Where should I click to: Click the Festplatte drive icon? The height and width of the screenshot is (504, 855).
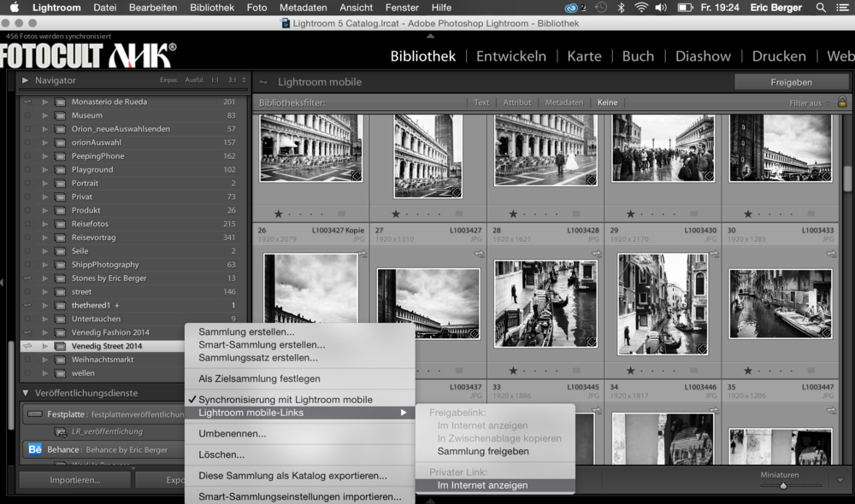point(35,414)
